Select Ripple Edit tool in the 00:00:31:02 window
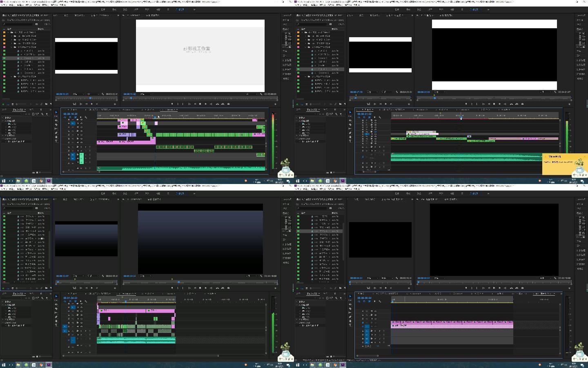This screenshot has height=368, width=588. 350,121
